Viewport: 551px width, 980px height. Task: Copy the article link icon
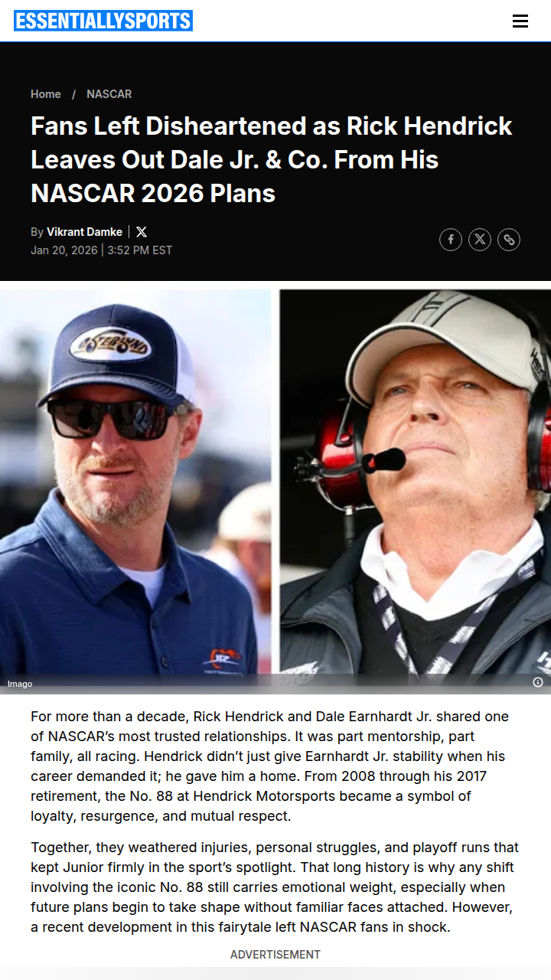click(509, 240)
